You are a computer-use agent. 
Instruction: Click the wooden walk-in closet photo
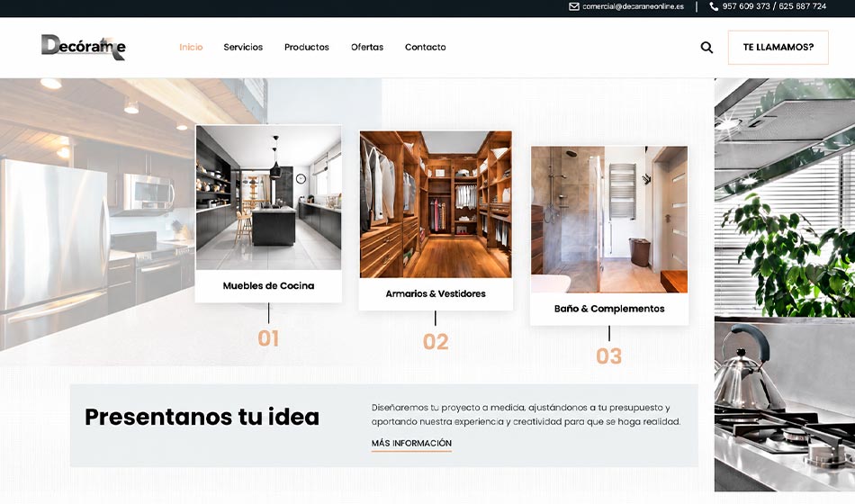(436, 204)
